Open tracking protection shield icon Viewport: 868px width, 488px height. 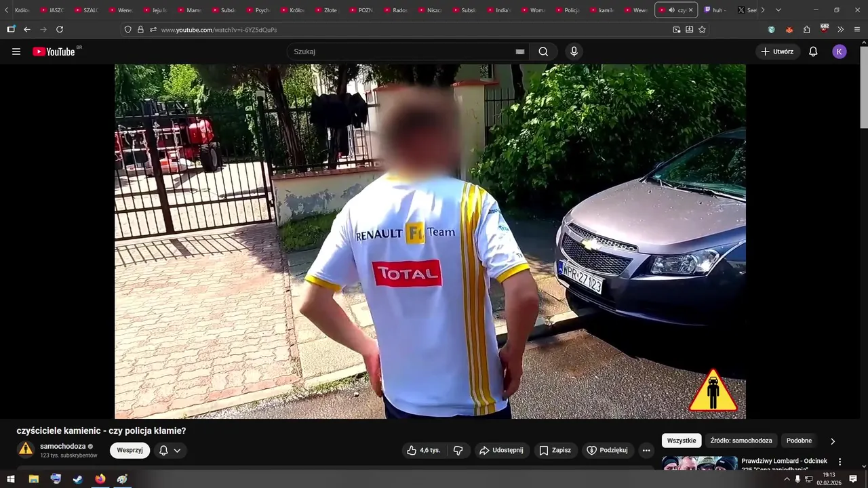(x=127, y=30)
